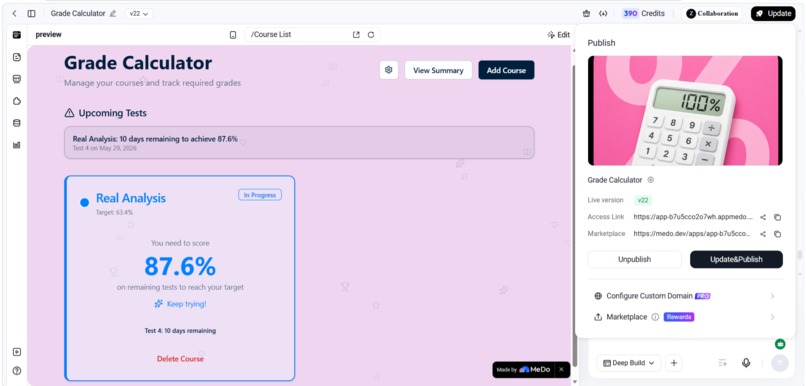Click Delete Course link

[x=180, y=359]
